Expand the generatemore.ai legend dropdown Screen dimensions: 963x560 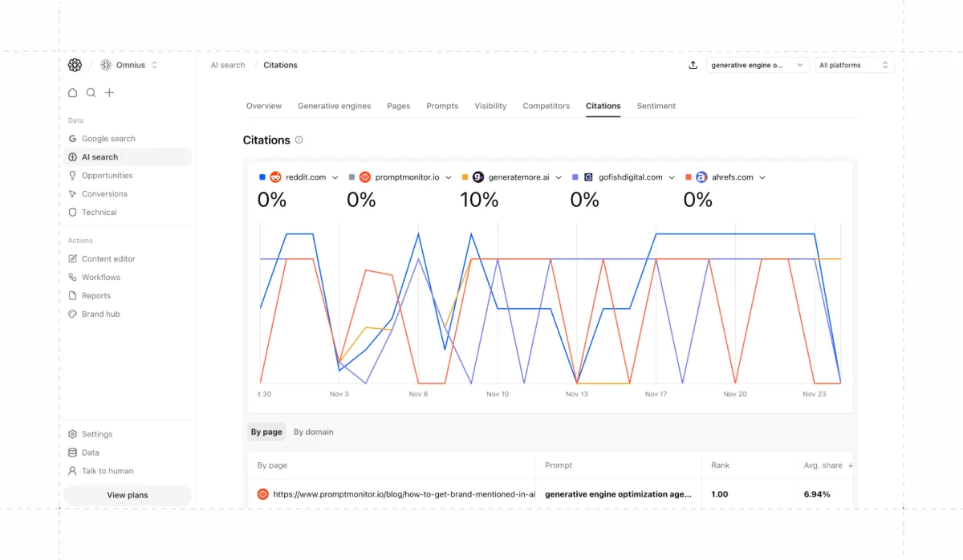[x=559, y=177]
